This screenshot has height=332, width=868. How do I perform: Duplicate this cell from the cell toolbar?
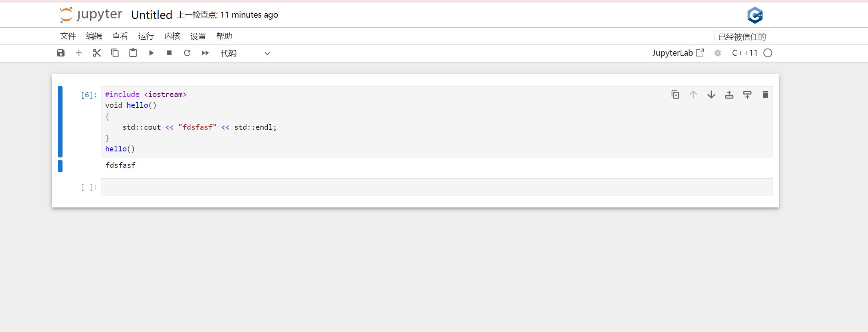[675, 95]
